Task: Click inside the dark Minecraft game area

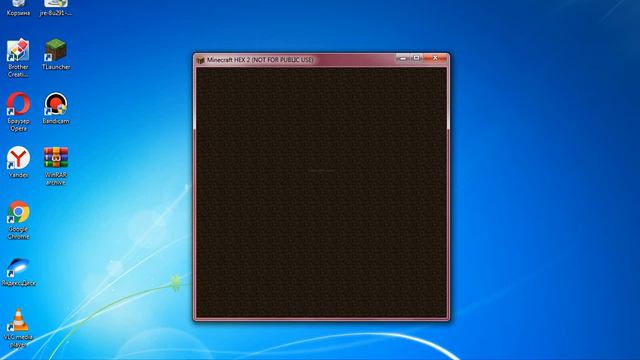Action: pyautogui.click(x=322, y=192)
